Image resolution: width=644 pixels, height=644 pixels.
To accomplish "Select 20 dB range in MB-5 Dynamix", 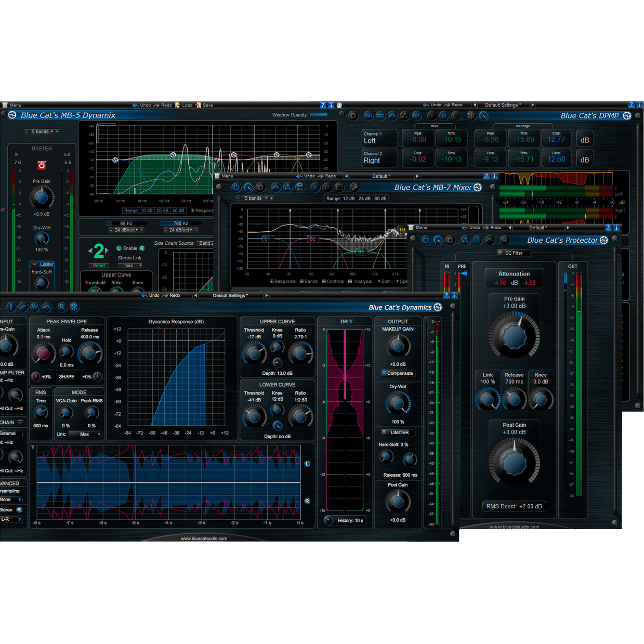I will pos(163,211).
